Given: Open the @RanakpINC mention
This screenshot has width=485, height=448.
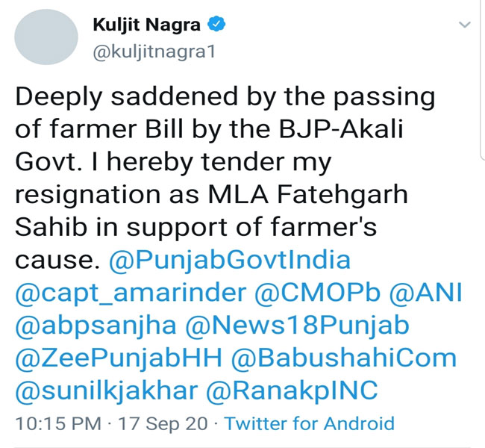Looking at the screenshot, I should [292, 391].
